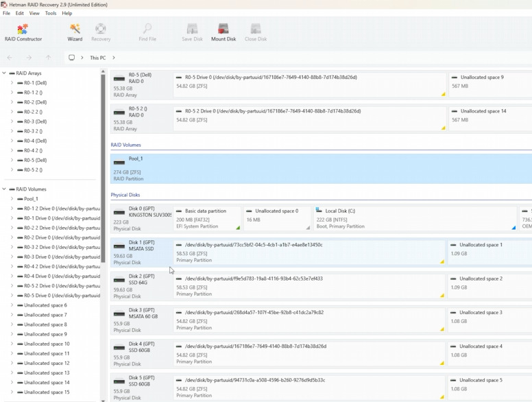Viewport: 532px width, 402px height.
Task: Click Unallocated space 9 tile
Action: pyautogui.click(x=490, y=85)
